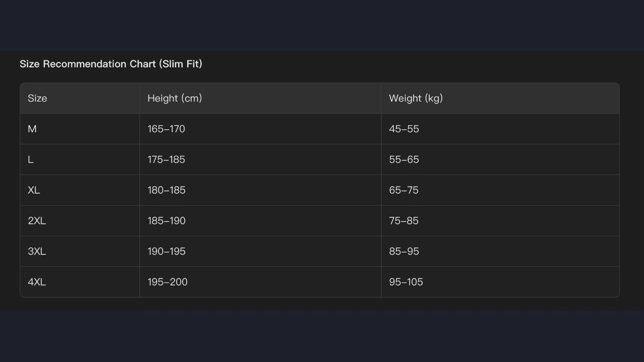
Task: Click the 185–190 height cell
Action: pyautogui.click(x=166, y=221)
